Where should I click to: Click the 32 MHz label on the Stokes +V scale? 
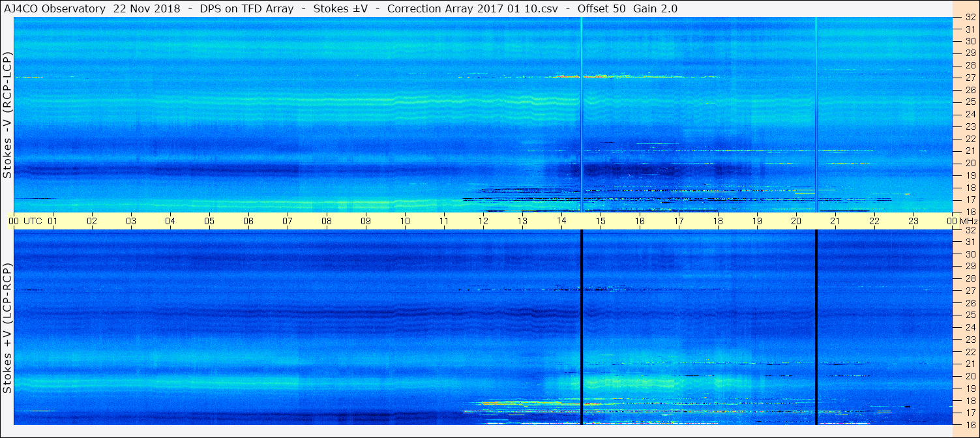[970, 230]
